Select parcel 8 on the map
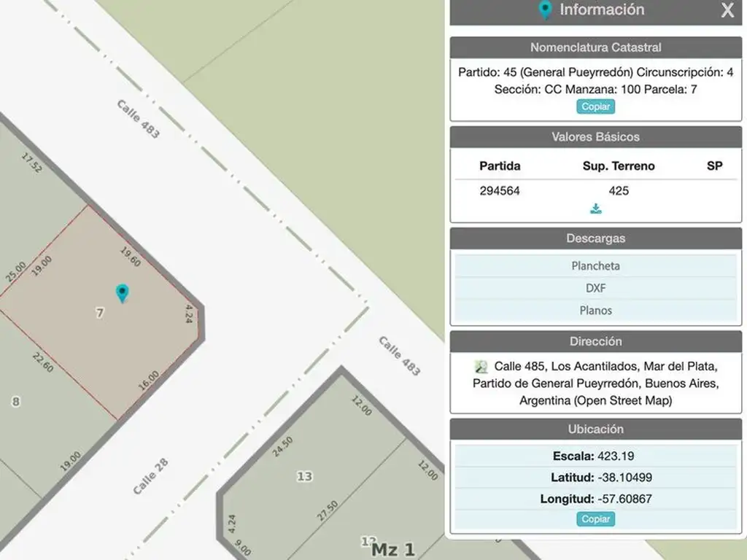The image size is (747, 560). [16, 401]
